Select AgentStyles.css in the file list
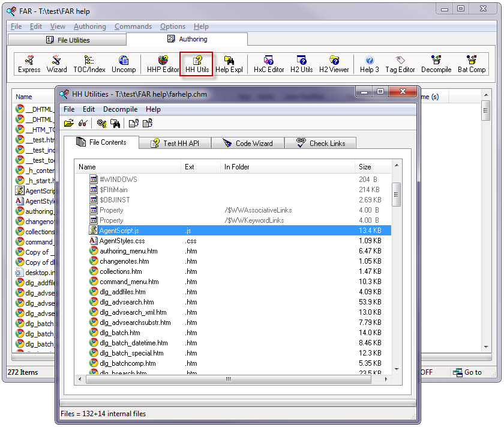 point(122,241)
